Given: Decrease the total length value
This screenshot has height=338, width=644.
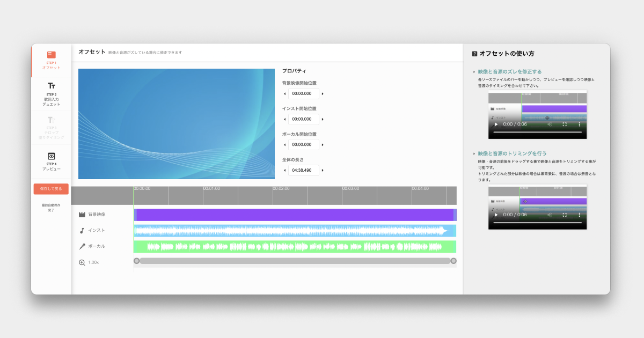Looking at the screenshot, I should [x=284, y=171].
